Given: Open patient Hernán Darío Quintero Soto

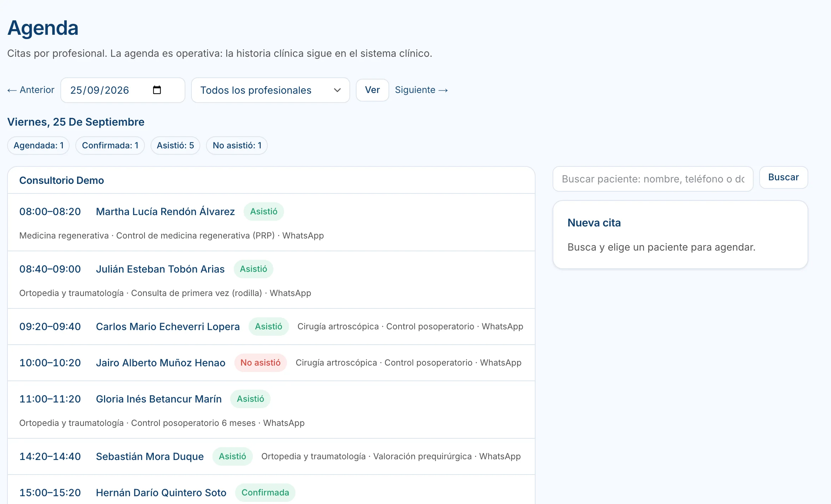Looking at the screenshot, I should point(161,493).
